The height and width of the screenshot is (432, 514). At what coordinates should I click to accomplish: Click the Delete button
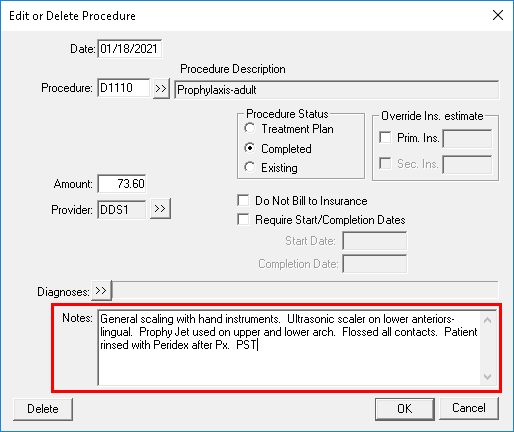point(43,409)
